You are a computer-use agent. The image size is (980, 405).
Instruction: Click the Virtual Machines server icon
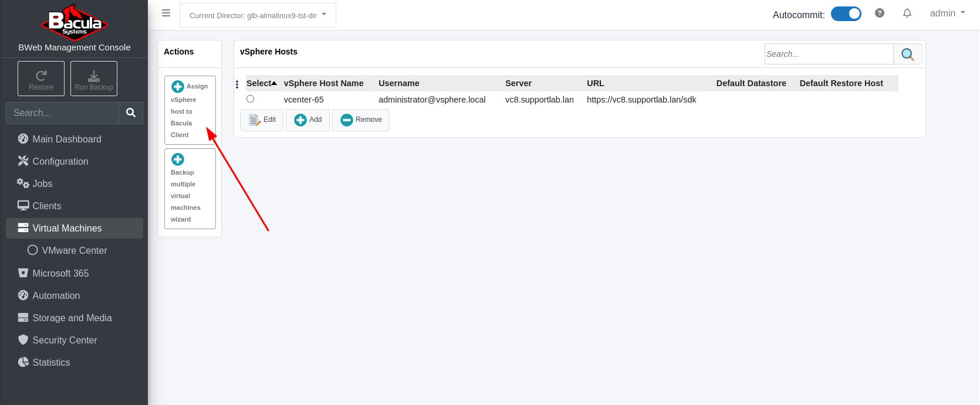coord(23,227)
